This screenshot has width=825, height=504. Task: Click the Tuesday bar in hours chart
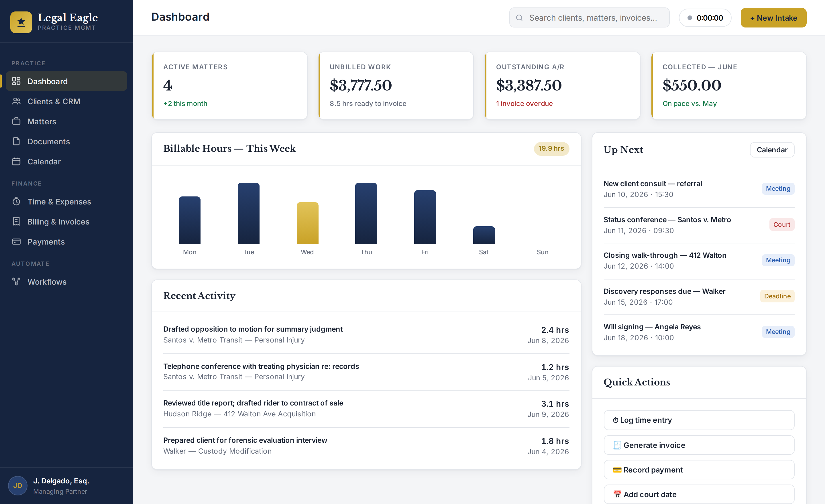[248, 213]
